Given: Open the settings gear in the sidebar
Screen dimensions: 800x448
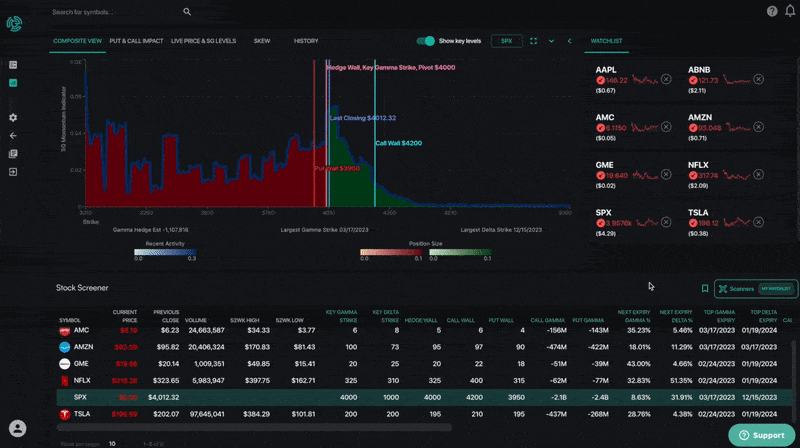Looking at the screenshot, I should coord(13,117).
